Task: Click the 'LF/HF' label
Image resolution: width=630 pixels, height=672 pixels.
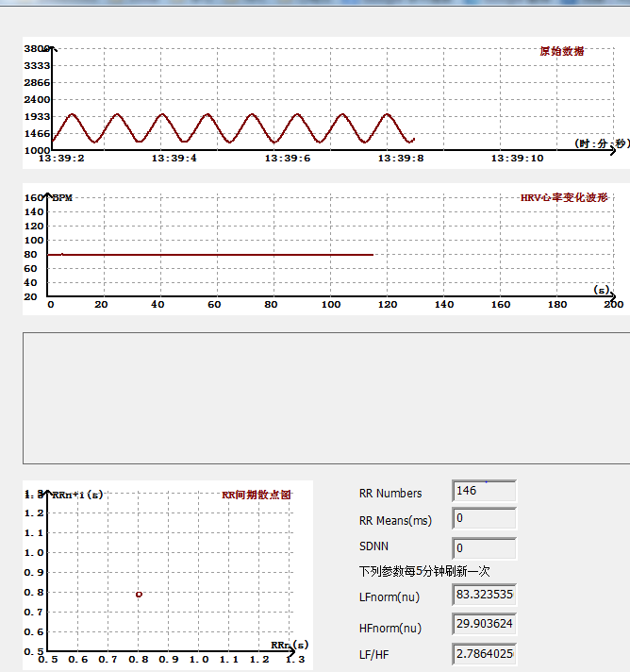Action: (373, 655)
